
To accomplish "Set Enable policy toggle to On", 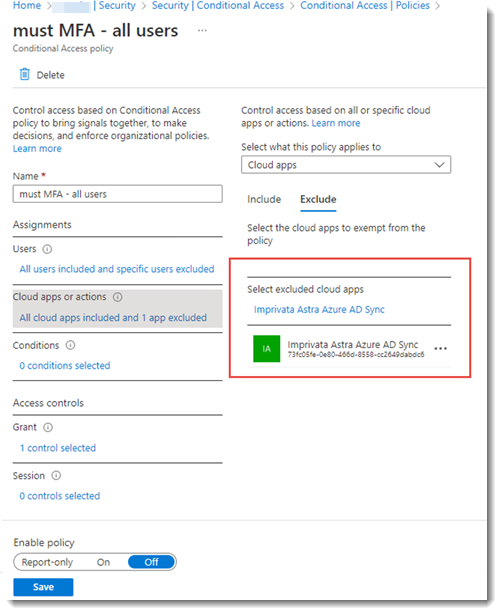I will pos(104,562).
